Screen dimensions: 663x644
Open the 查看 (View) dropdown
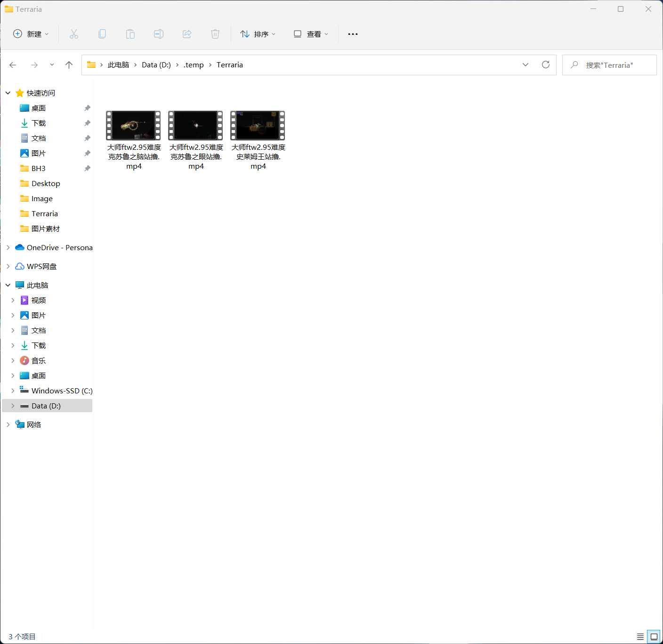pos(311,34)
